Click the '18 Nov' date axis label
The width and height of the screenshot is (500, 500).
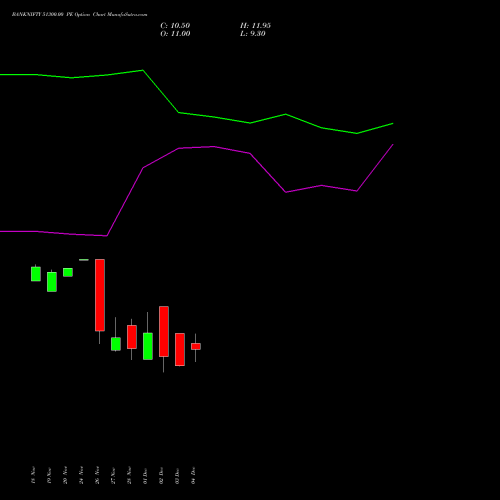tap(33, 475)
